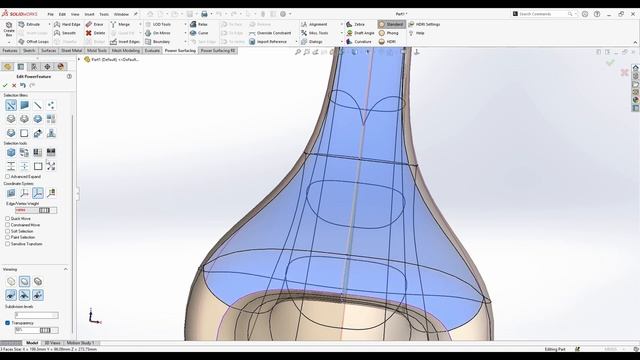Open the DisplayManager panel tab
The width and height of the screenshot is (640, 360).
(x=61, y=67)
